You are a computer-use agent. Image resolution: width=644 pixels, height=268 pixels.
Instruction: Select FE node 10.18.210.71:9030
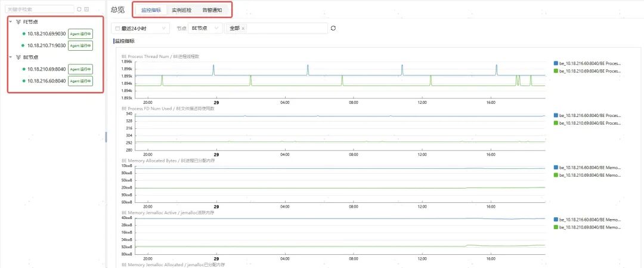[47, 45]
